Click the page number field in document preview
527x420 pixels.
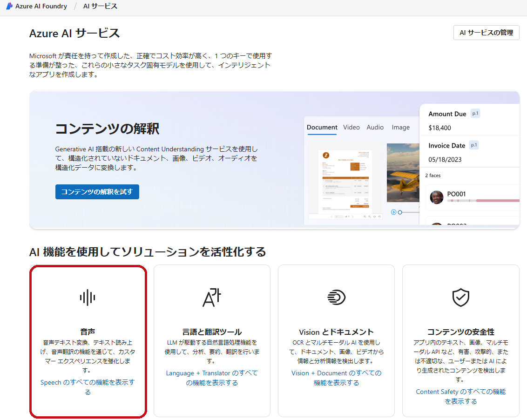click(339, 217)
